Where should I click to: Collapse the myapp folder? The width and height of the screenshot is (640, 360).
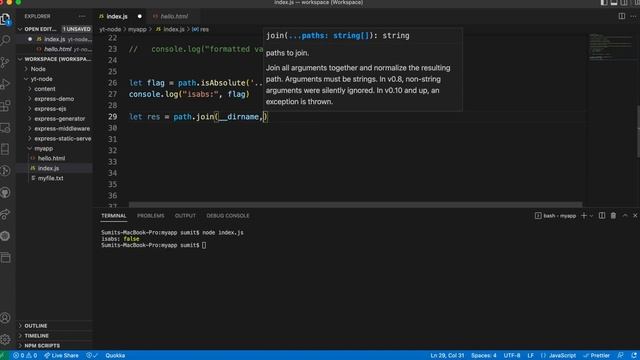click(x=55, y=149)
